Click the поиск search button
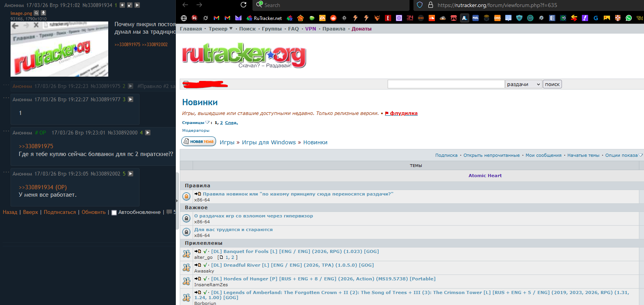 [x=552, y=84]
